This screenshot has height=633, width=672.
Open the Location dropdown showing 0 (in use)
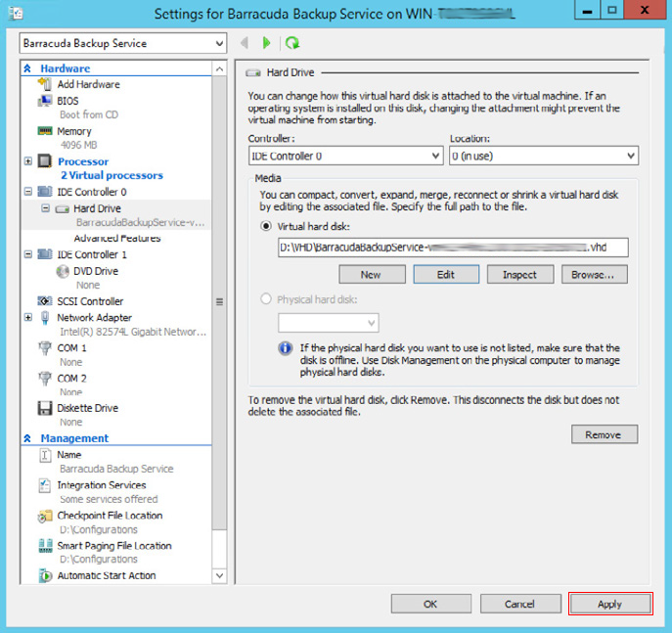coord(544,156)
